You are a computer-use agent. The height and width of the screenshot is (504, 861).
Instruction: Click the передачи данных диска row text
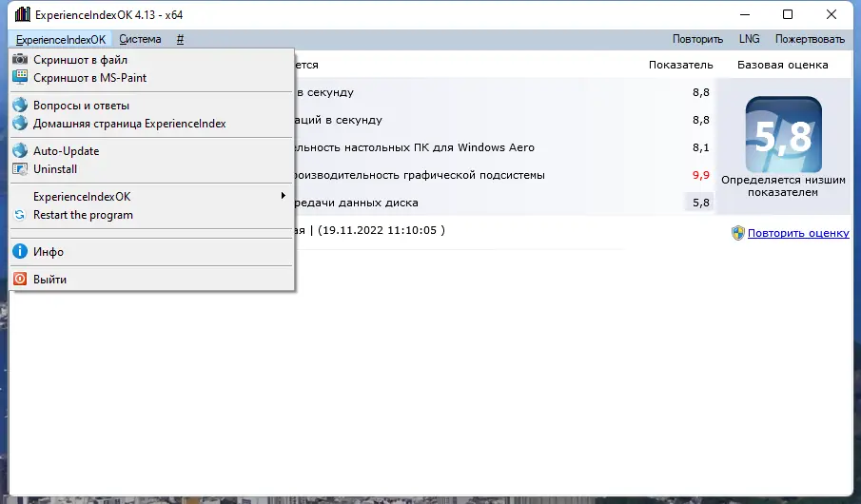click(x=357, y=203)
